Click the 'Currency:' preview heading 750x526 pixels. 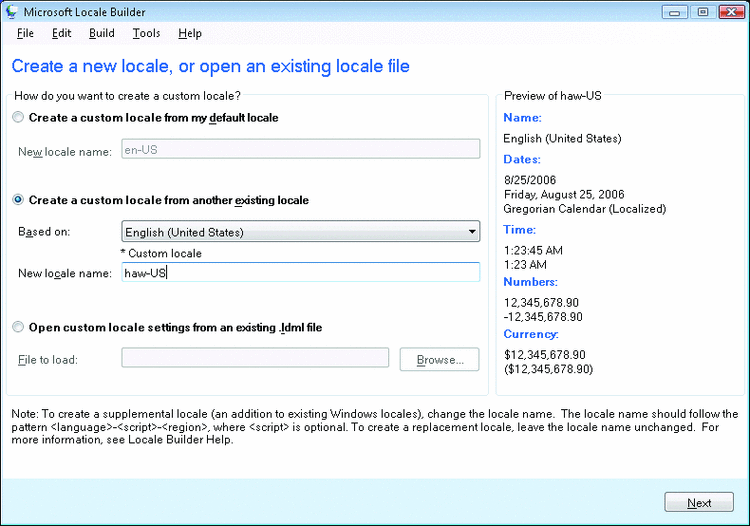531,334
